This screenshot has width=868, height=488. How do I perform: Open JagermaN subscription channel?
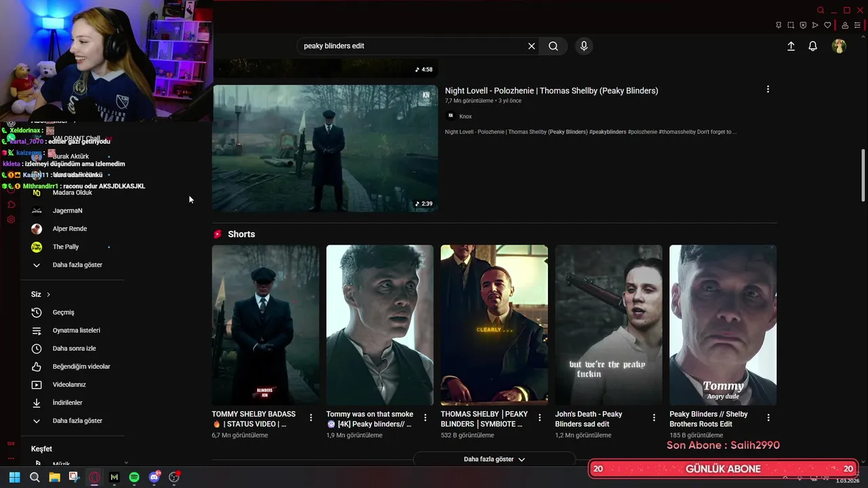pyautogui.click(x=72, y=211)
